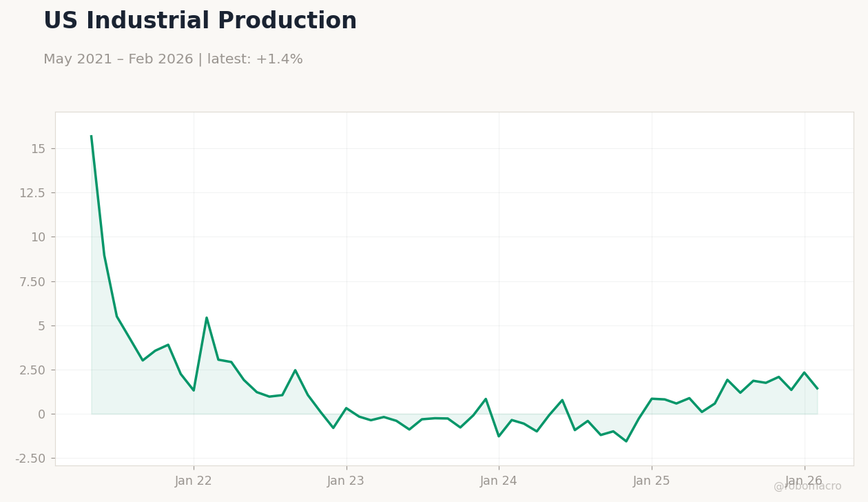The height and width of the screenshot is (502, 868).
Task: Click the y-axis label 5
Action: tap(41, 325)
